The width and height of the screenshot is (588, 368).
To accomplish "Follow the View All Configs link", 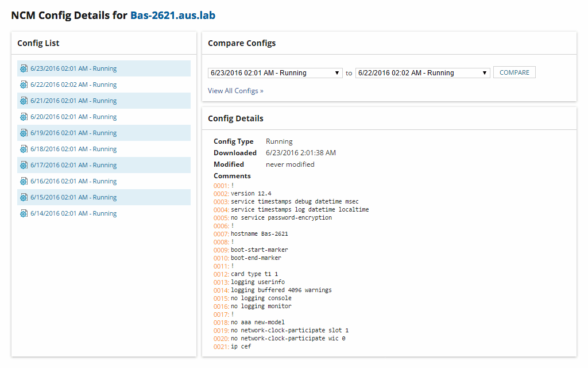I will [x=235, y=91].
